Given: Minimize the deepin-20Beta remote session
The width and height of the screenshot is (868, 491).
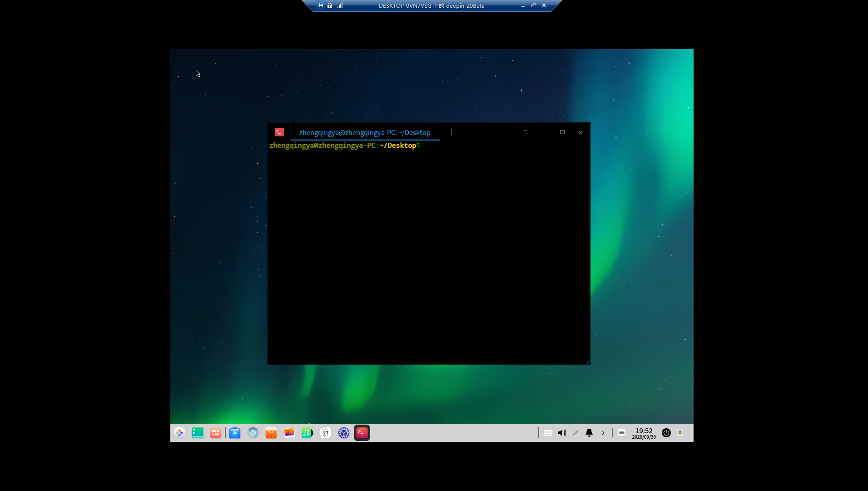Looking at the screenshot, I should (523, 5).
